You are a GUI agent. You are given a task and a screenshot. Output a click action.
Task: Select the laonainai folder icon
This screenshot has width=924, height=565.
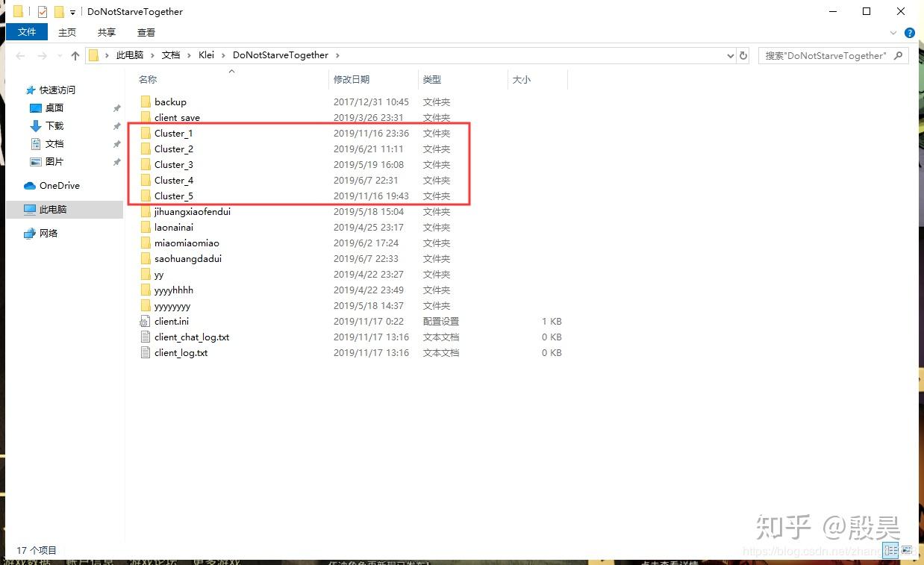tap(146, 227)
